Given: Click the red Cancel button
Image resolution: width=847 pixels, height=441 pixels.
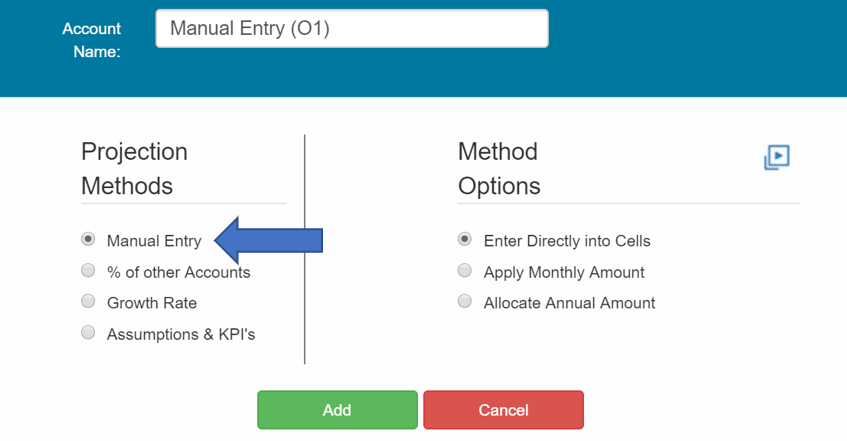Looking at the screenshot, I should pos(503,410).
